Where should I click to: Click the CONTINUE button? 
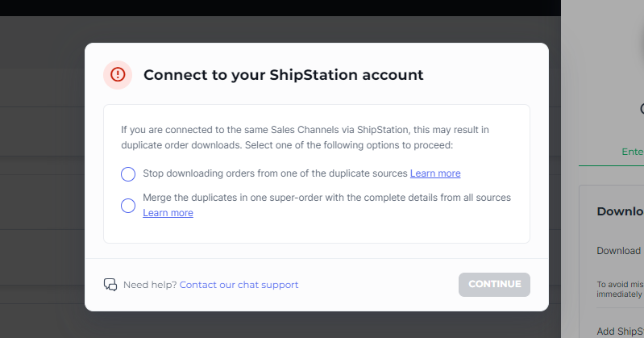pos(494,285)
